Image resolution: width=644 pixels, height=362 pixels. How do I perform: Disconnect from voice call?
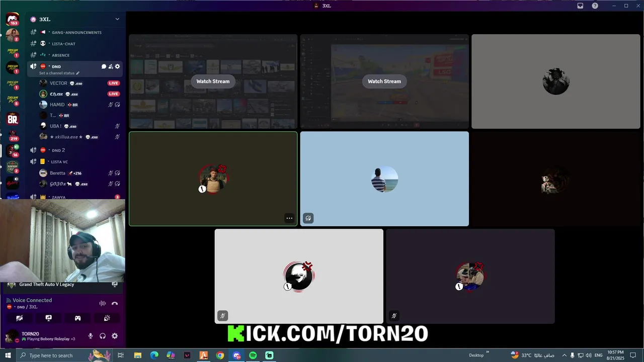(x=115, y=303)
